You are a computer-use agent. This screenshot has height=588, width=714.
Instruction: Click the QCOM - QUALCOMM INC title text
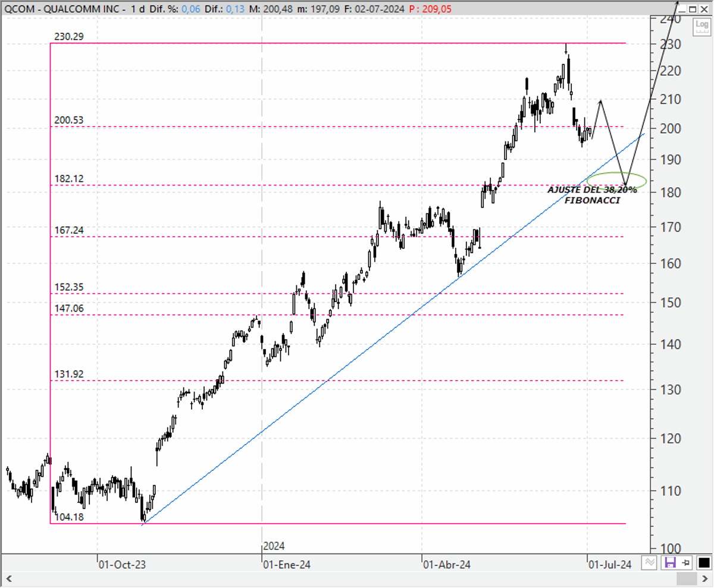(x=62, y=9)
